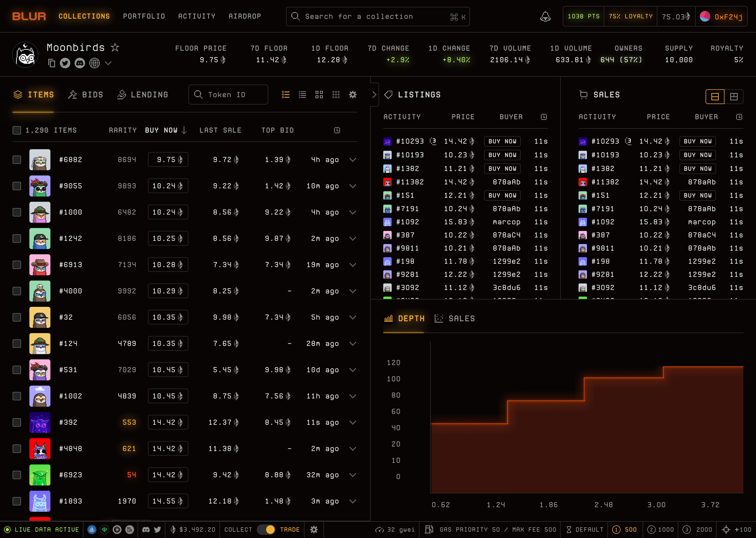Open the Moonbirds website globe icon
The height and width of the screenshot is (538, 756).
point(94,63)
